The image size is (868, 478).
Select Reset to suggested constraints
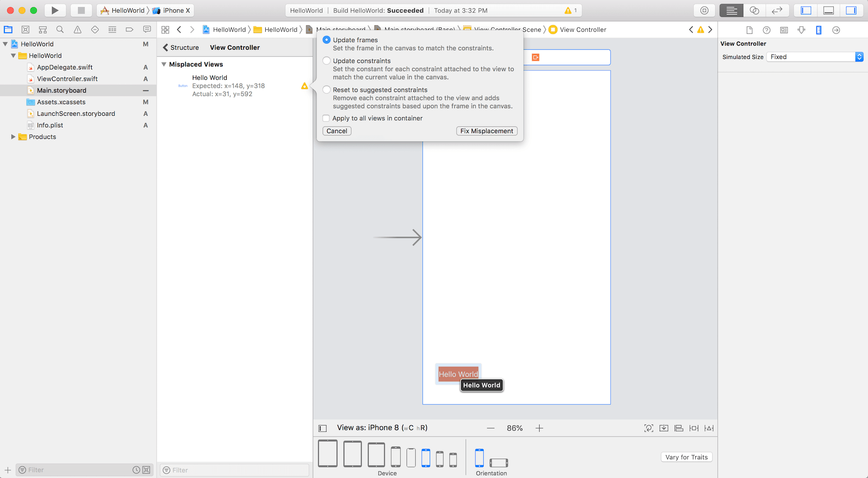[326, 90]
